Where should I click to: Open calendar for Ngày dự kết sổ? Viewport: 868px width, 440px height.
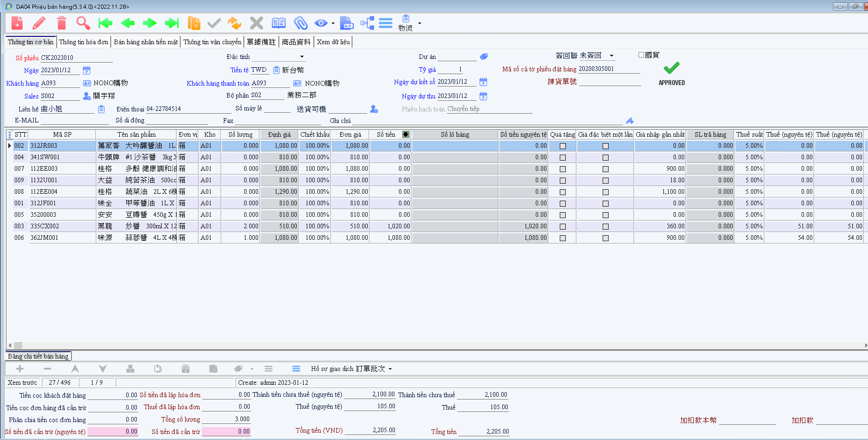(x=483, y=82)
